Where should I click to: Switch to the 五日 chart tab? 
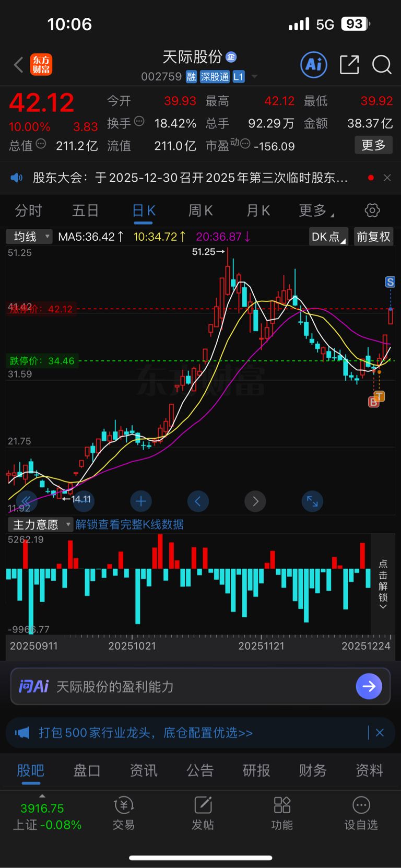pyautogui.click(x=85, y=210)
